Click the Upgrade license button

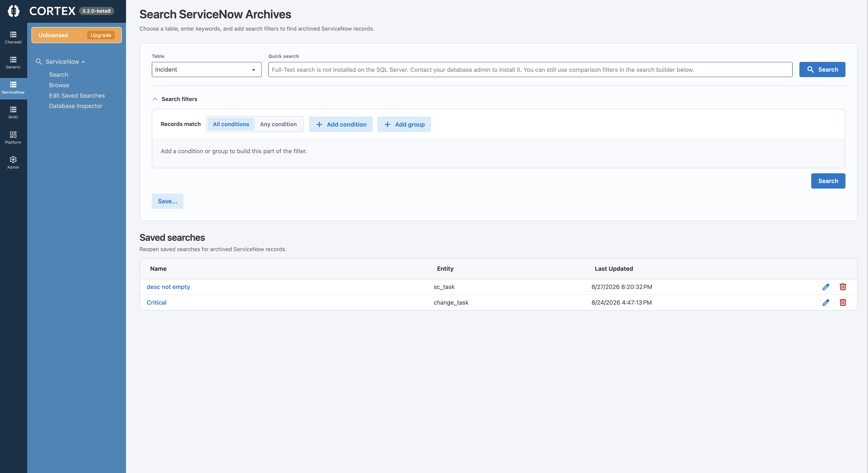point(101,35)
